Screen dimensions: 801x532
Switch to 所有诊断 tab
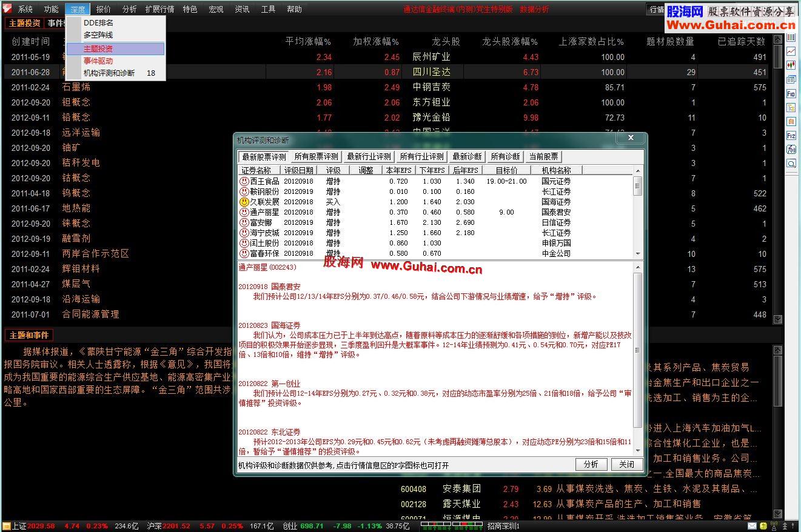(505, 156)
